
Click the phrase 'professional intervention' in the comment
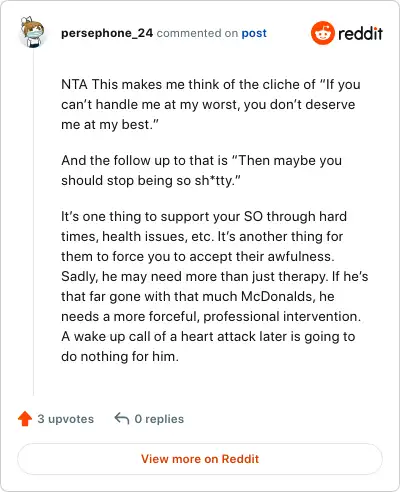point(282,316)
